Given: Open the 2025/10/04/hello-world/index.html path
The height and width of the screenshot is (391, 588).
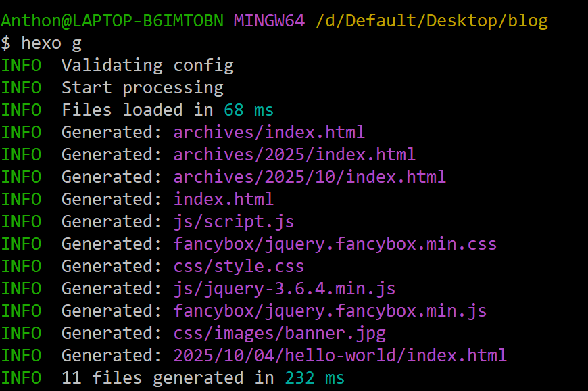Looking at the screenshot, I should tap(340, 355).
